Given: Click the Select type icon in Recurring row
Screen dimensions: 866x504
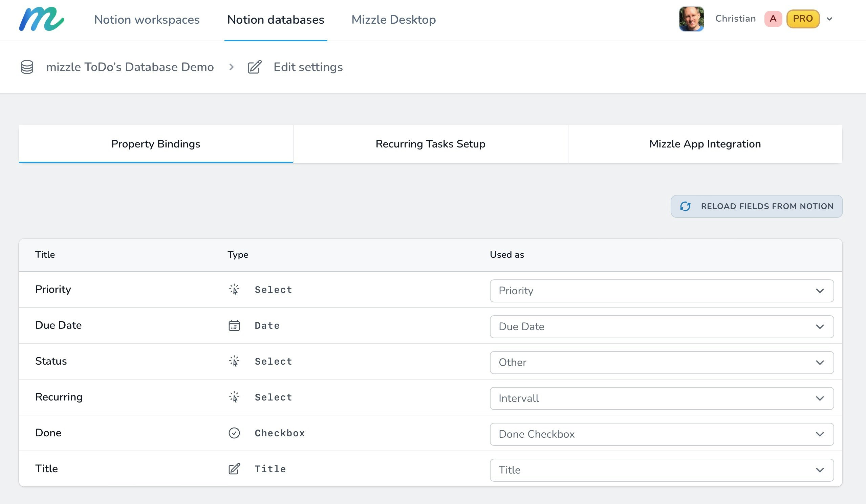Looking at the screenshot, I should pyautogui.click(x=234, y=397).
